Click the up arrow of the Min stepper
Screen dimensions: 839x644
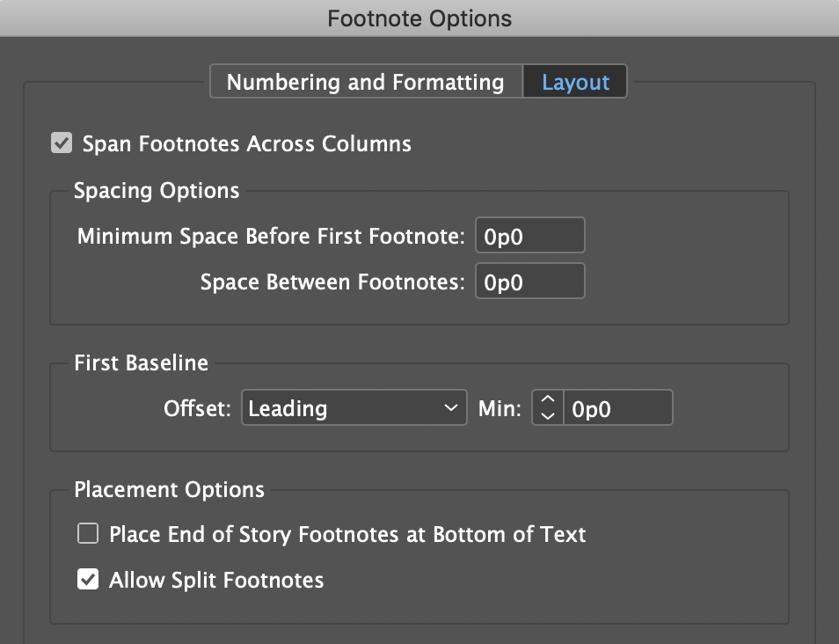click(546, 401)
